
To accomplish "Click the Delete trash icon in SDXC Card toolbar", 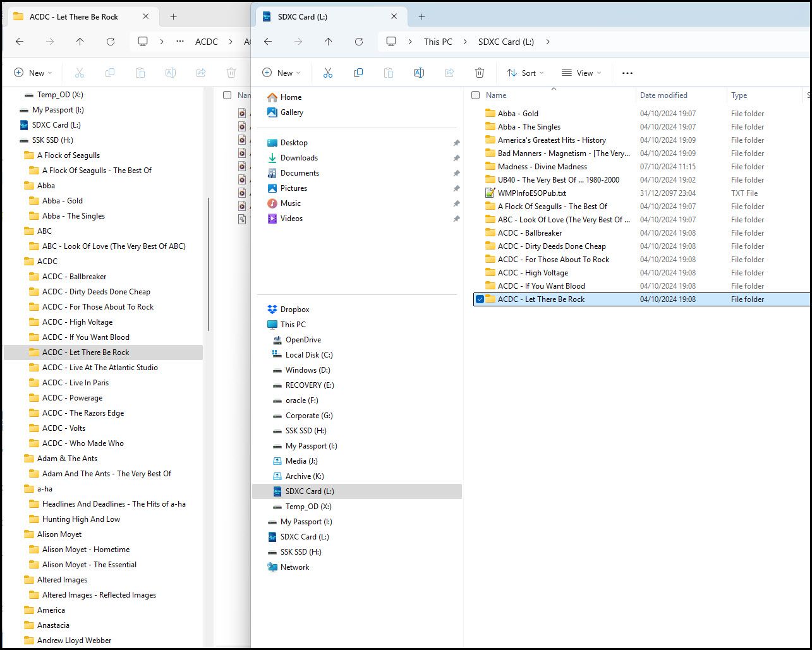I will (480, 73).
